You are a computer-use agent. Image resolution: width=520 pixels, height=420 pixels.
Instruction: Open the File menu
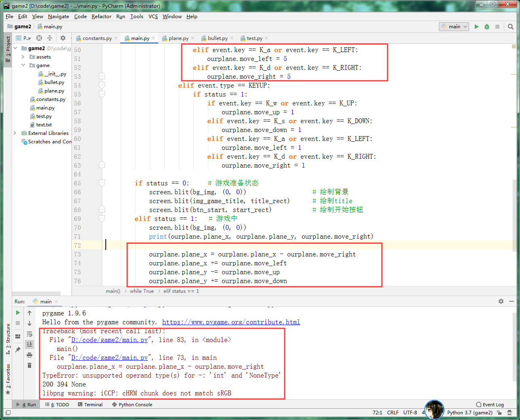tap(9, 17)
